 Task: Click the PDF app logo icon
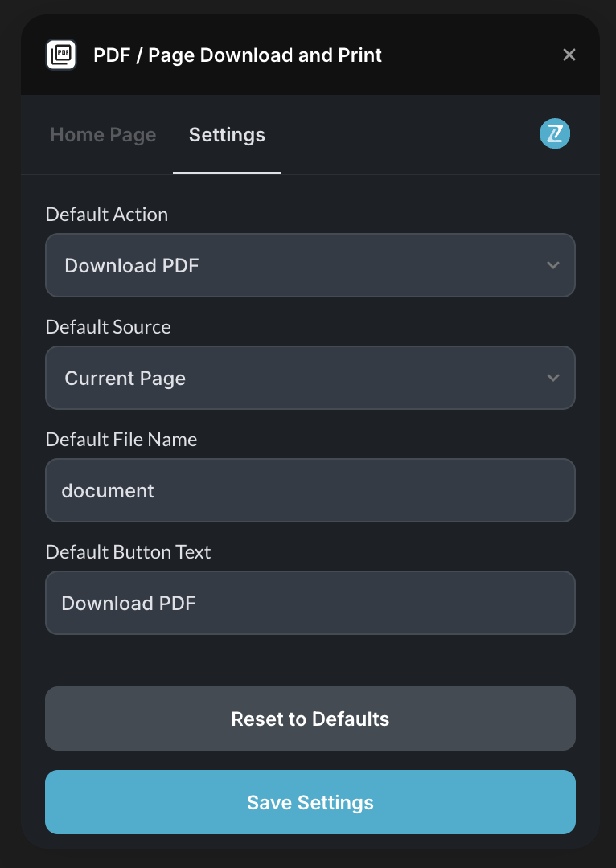[x=61, y=55]
